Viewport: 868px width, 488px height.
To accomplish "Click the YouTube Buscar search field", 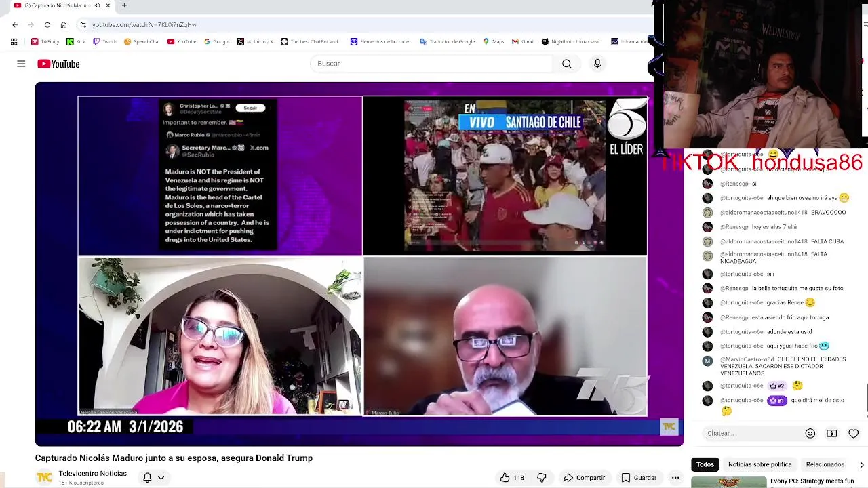I will click(x=431, y=64).
